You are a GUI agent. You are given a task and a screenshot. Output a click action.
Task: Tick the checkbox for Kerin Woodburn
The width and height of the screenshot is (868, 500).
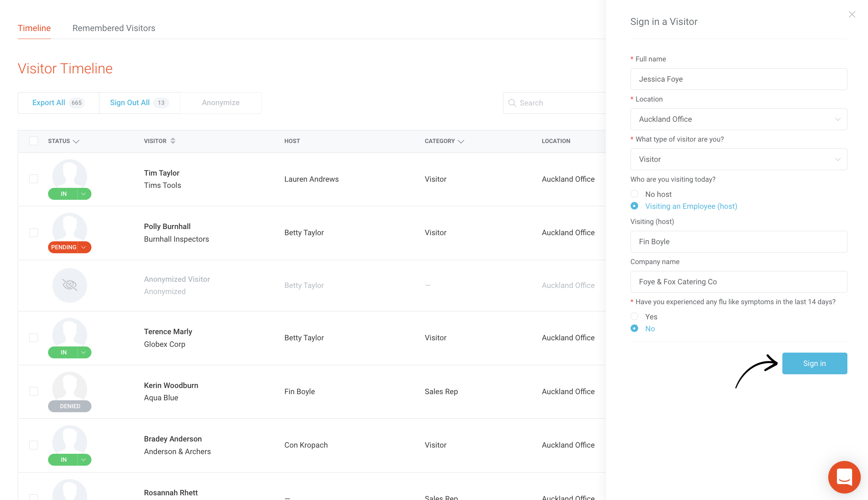pyautogui.click(x=34, y=391)
